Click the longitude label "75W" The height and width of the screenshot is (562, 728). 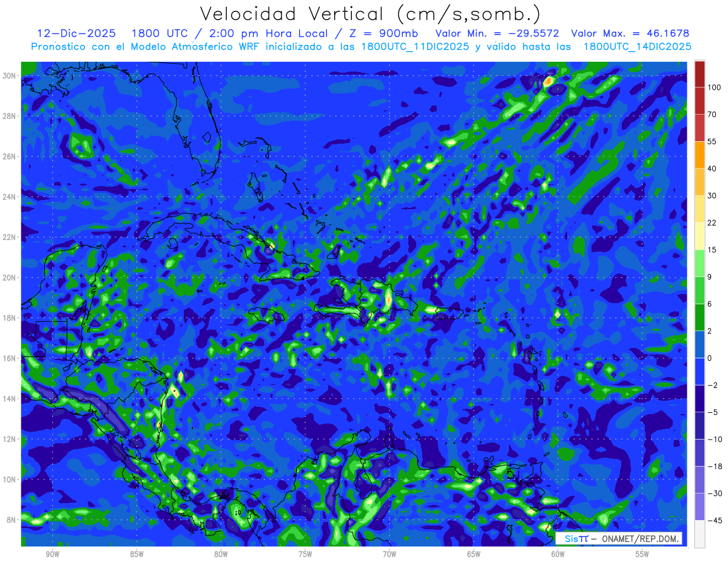305,554
